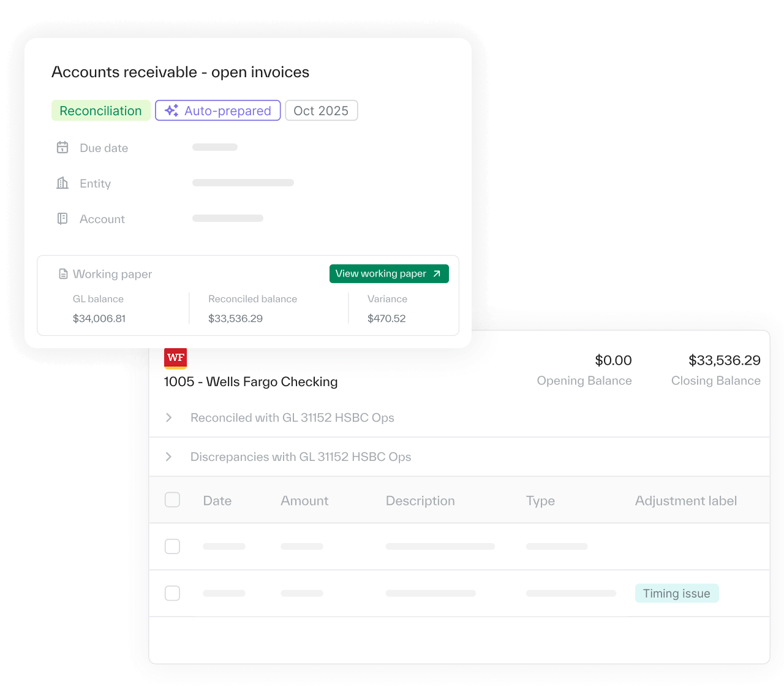
Task: Click the calendar icon beside Due date
Action: [x=62, y=148]
